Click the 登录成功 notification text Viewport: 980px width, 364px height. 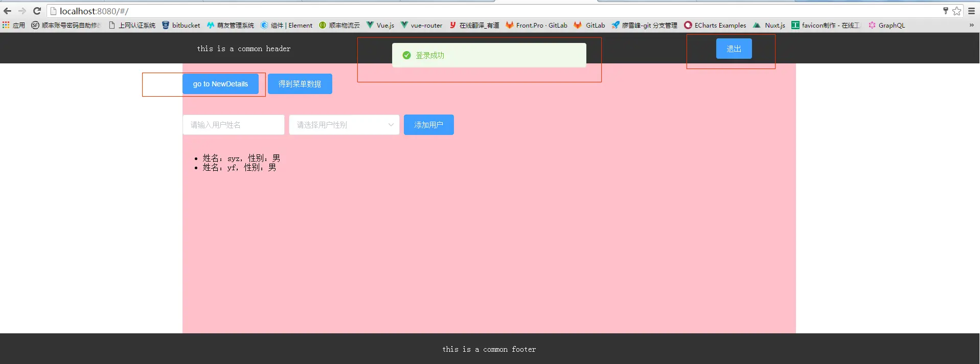coord(429,55)
